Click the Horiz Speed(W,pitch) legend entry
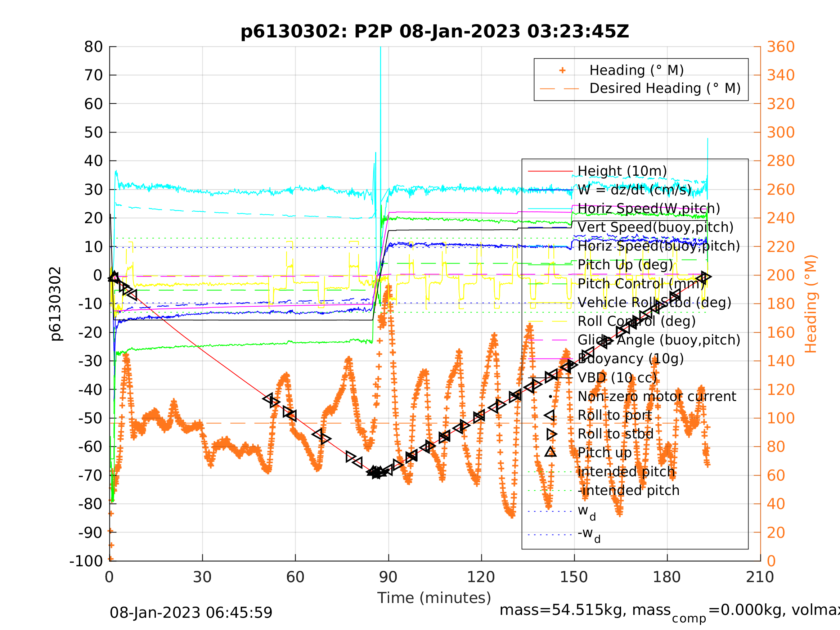Image resolution: width=840 pixels, height=630 pixels. (648, 208)
